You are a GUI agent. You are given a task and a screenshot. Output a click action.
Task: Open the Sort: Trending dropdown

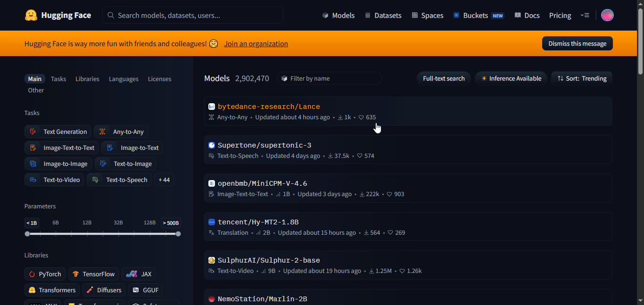click(582, 78)
